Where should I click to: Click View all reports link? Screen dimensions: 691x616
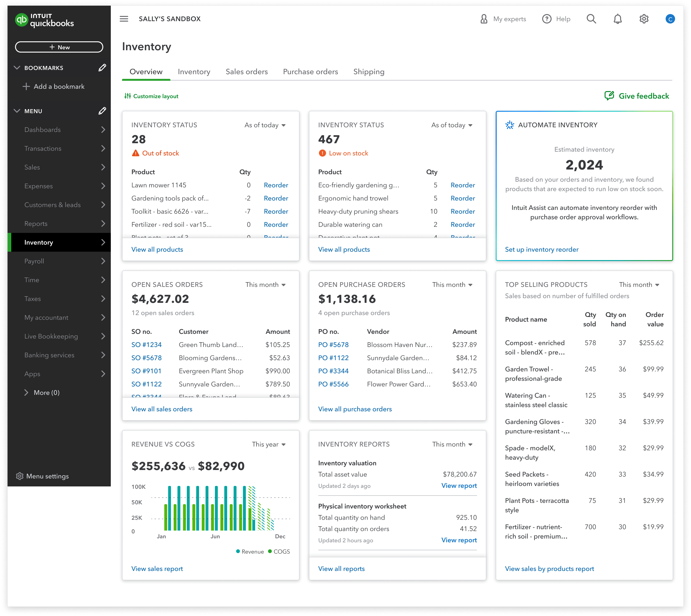click(341, 569)
